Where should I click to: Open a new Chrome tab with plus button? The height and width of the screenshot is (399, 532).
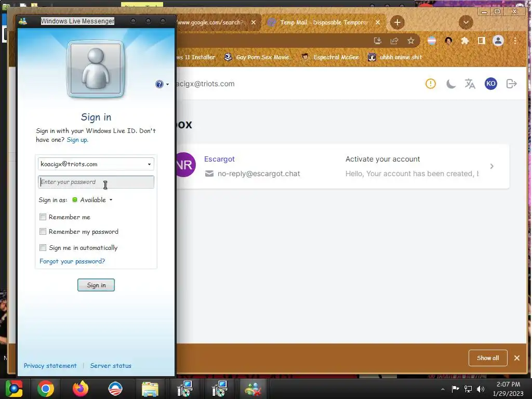click(x=397, y=22)
